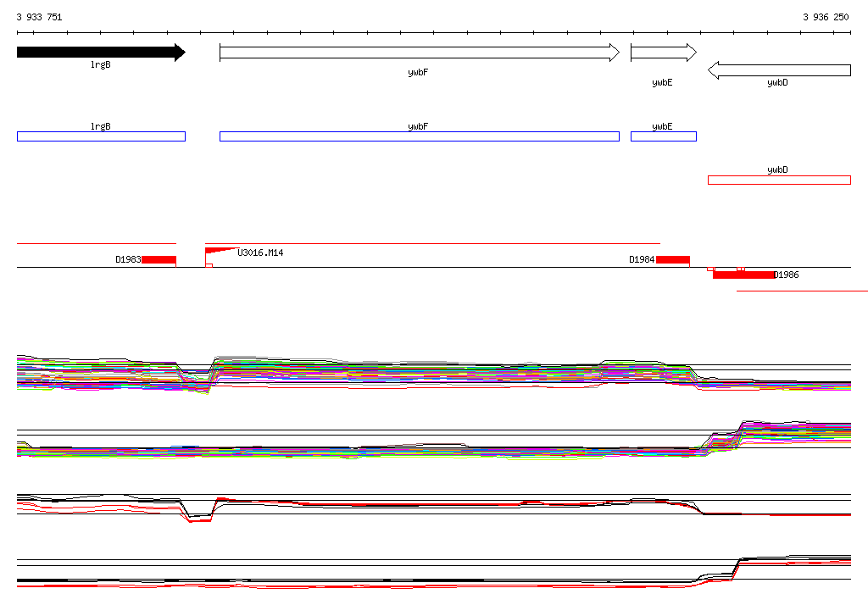Select the ywbF gene arrow outline
This screenshot has height=605, width=868.
tap(420, 53)
